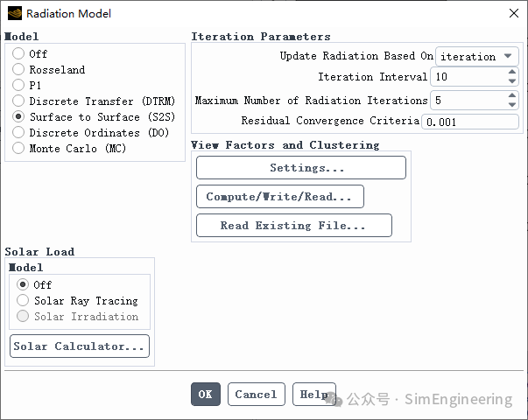Click the Fluent app icon in title bar
The width and height of the screenshot is (528, 420).
[15, 13]
